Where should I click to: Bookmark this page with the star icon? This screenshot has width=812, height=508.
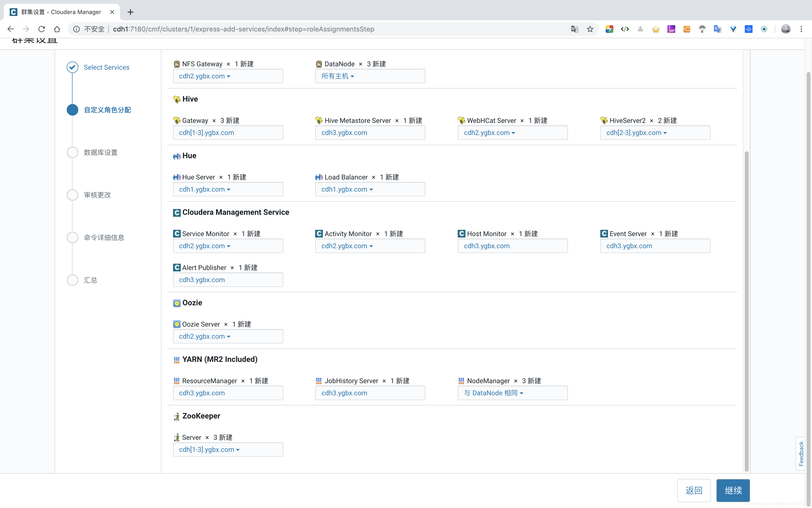pos(590,29)
